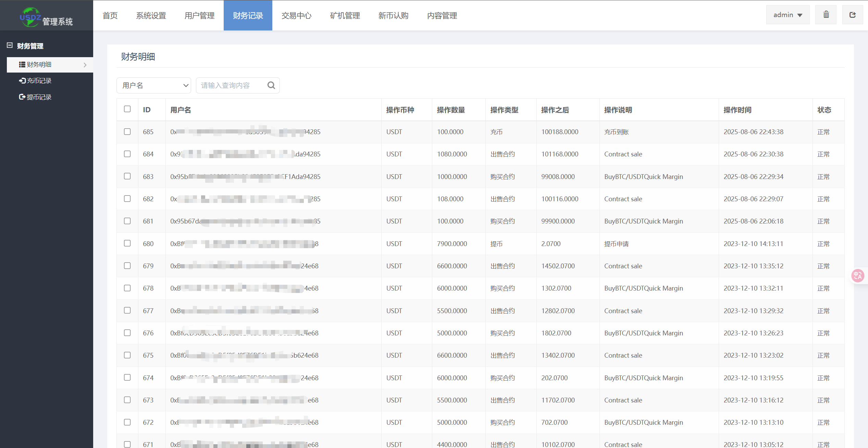The width and height of the screenshot is (868, 448).
Task: Open 充币记录 from sidebar icon entry
Action: click(22, 81)
